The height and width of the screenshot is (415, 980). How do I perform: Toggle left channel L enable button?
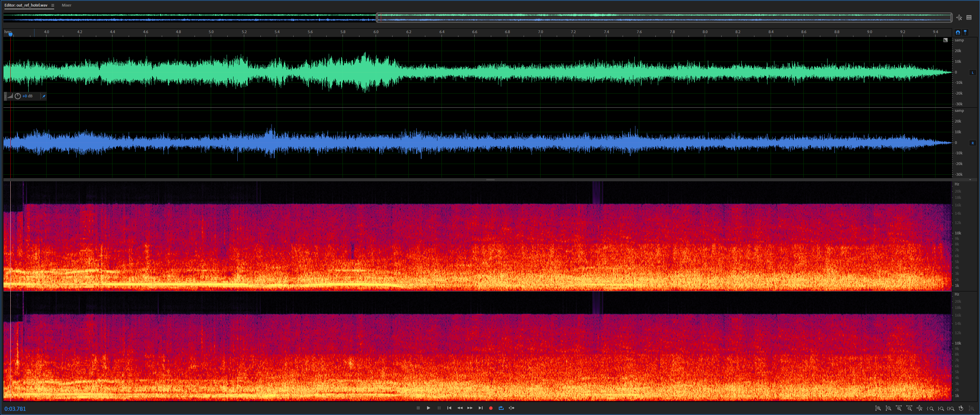coord(973,73)
